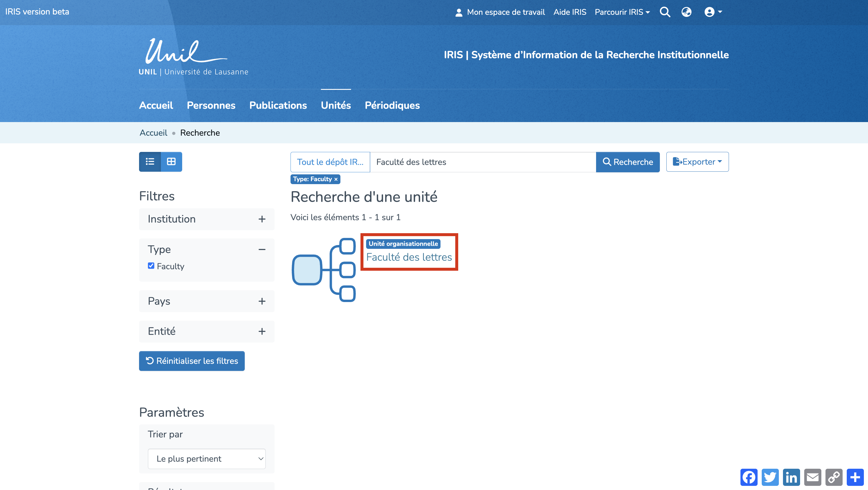Open the Exporter dropdown
Screen dimensions: 868x490
pyautogui.click(x=697, y=162)
